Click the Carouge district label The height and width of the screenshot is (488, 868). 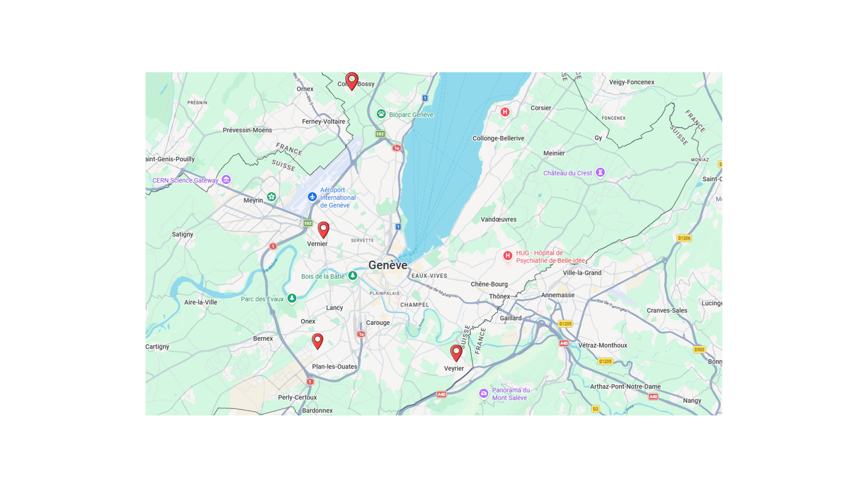(378, 323)
